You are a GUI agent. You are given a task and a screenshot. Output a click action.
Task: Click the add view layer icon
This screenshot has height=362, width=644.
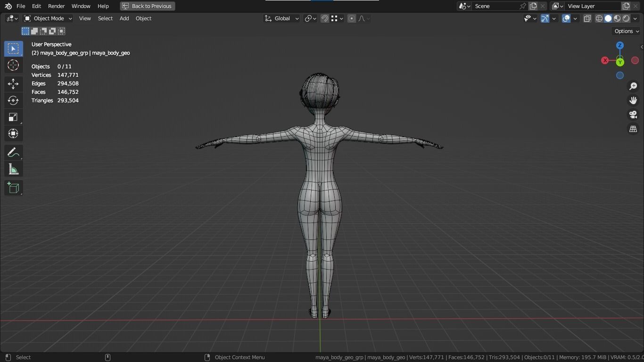coord(626,6)
